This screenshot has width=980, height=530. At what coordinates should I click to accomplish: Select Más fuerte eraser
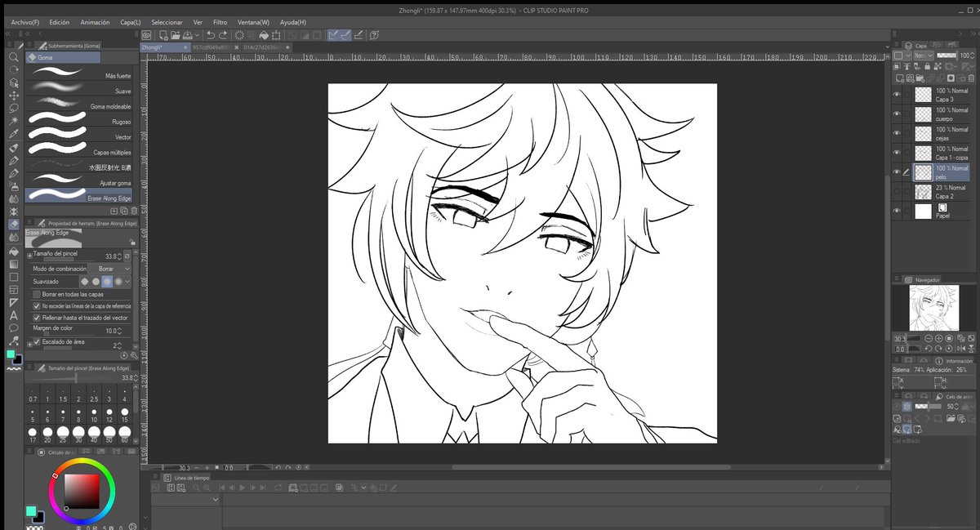(x=79, y=73)
